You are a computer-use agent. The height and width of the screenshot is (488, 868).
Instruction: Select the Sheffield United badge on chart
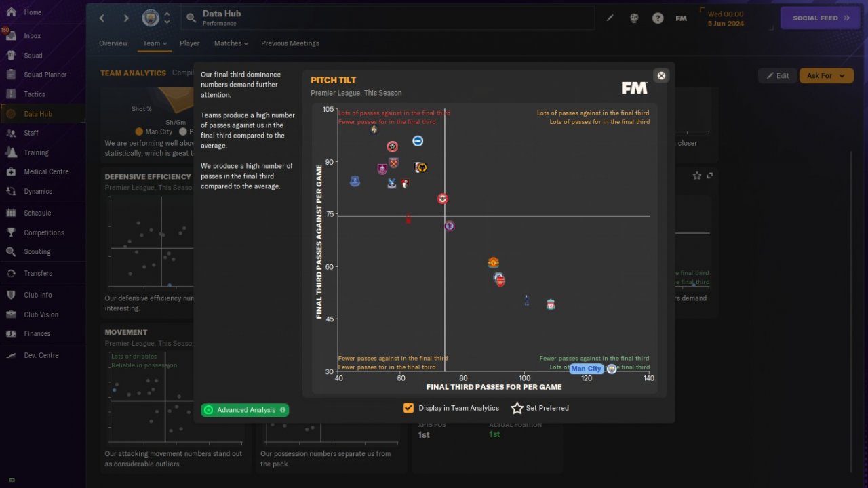(x=392, y=146)
